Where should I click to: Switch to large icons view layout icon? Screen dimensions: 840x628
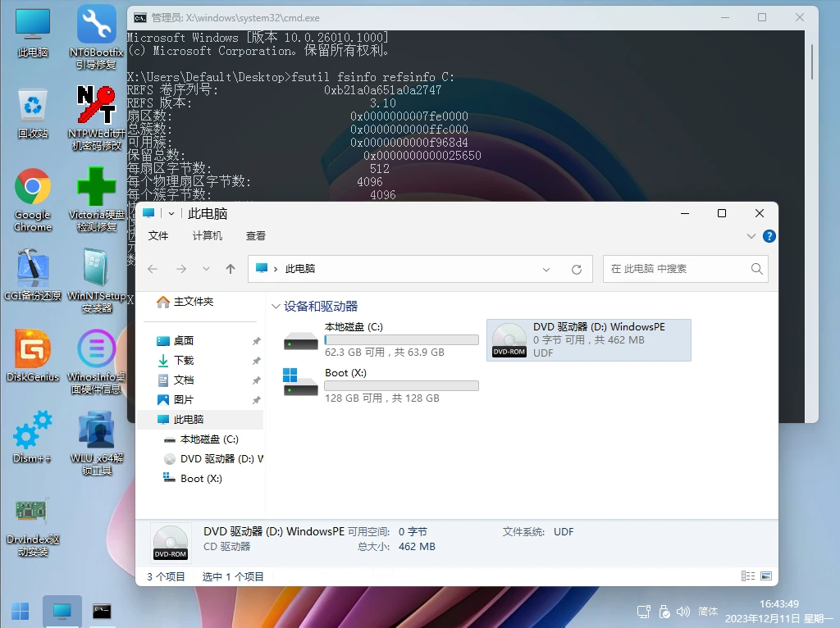(766, 576)
